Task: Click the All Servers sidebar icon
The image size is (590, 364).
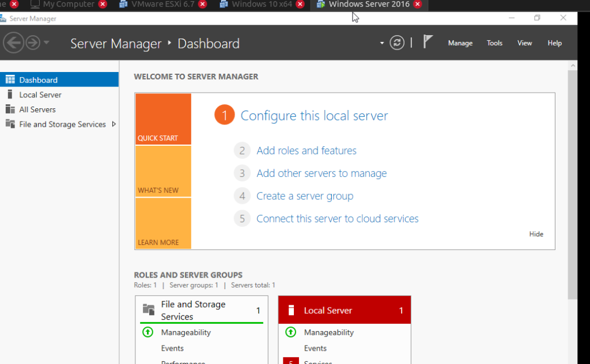Action: (x=10, y=109)
